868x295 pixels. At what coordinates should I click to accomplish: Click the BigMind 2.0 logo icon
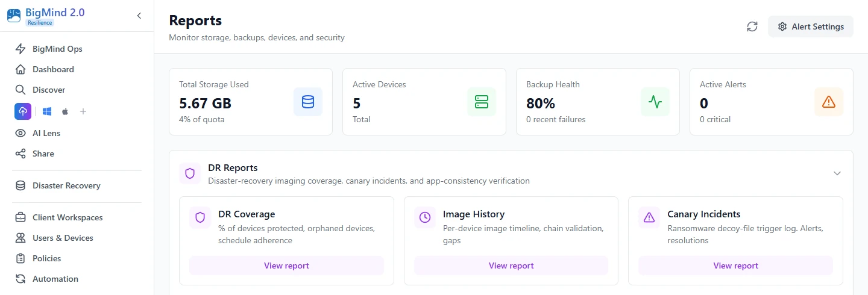point(14,15)
